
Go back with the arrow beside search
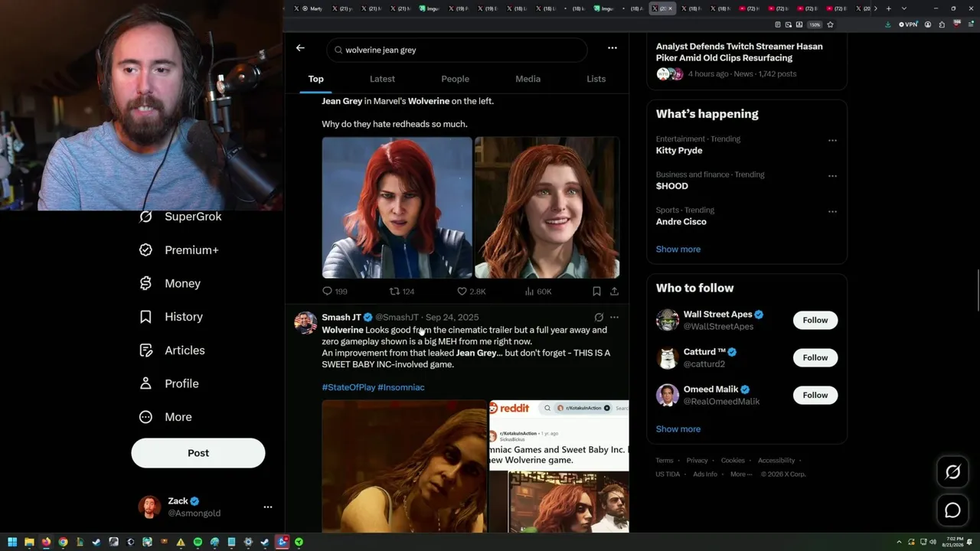[x=300, y=48]
